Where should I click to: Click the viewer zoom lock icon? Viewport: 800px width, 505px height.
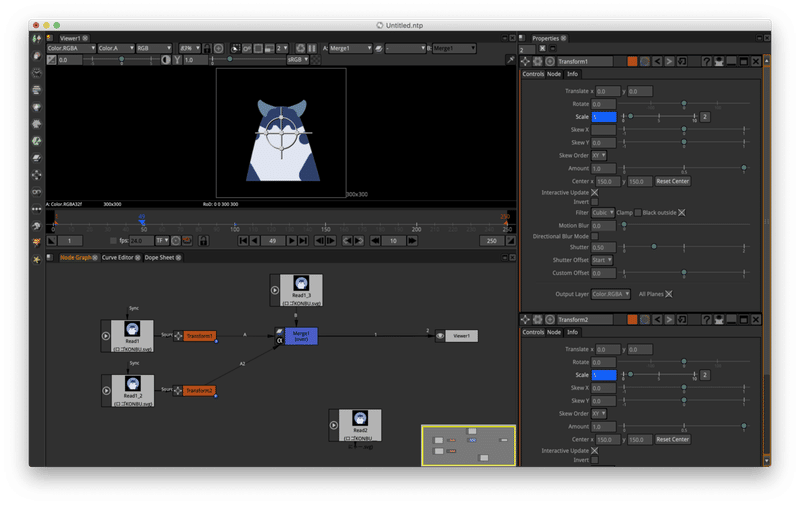[207, 48]
